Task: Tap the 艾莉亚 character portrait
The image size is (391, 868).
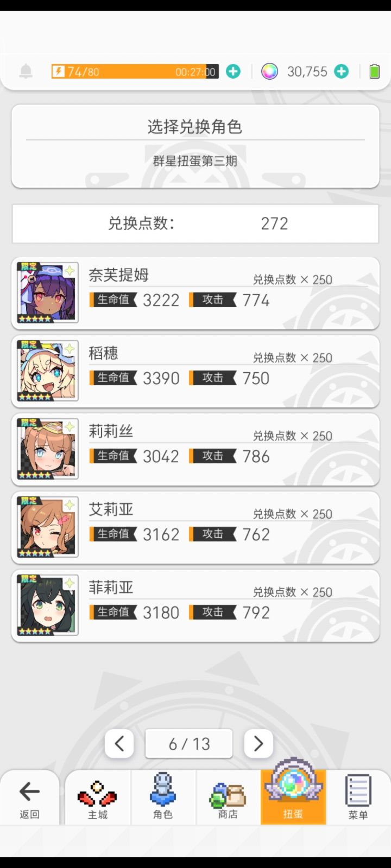Action: [48, 527]
